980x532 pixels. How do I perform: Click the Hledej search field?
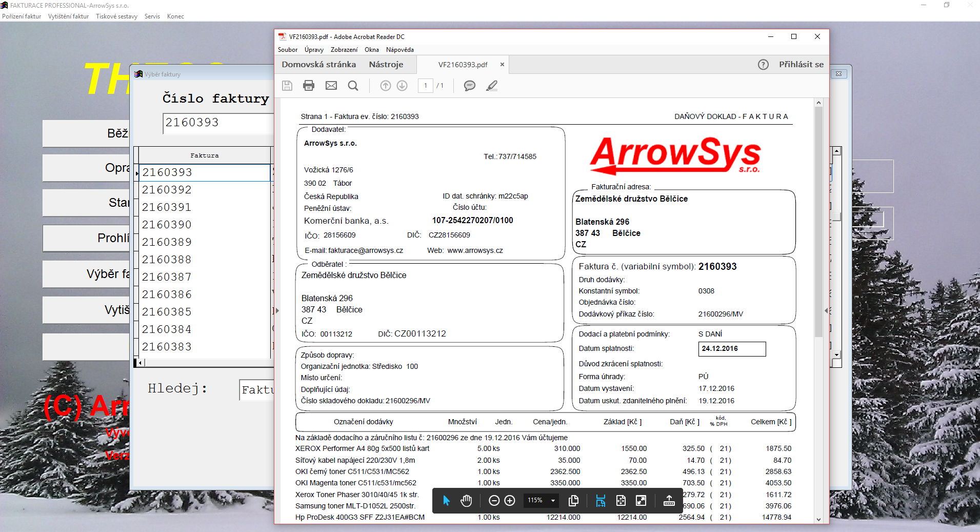click(257, 390)
